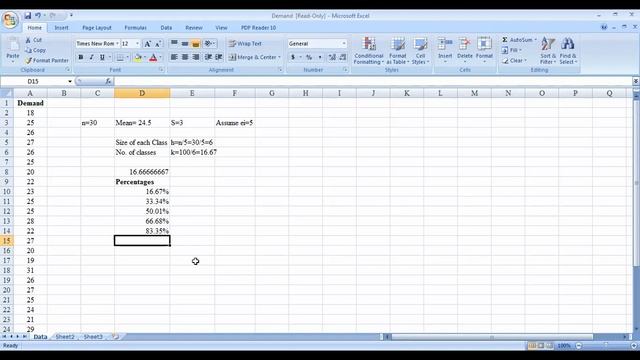
Task: Open the Cell Styles gallery
Action: click(420, 51)
